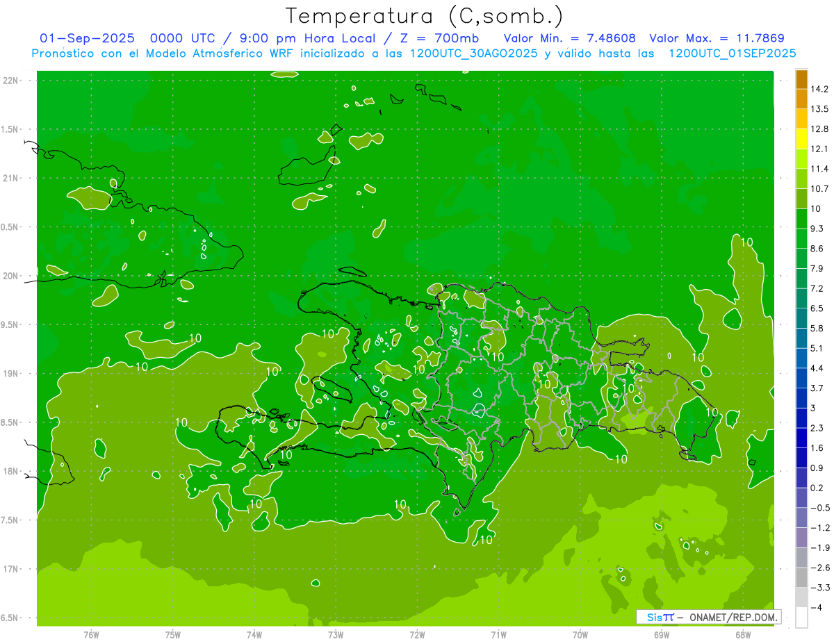This screenshot has height=644, width=834.
Task: Click the title "Temperatura (C,somb.)"
Action: (425, 16)
